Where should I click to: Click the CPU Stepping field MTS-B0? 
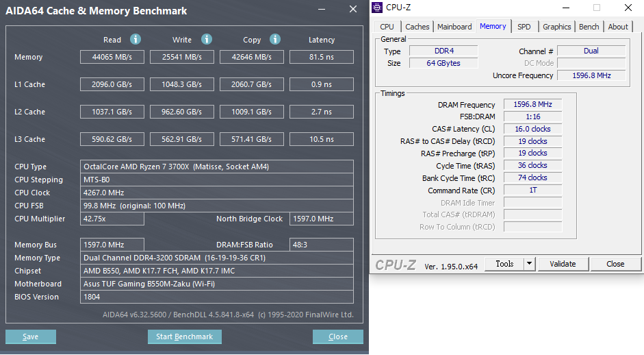217,180
